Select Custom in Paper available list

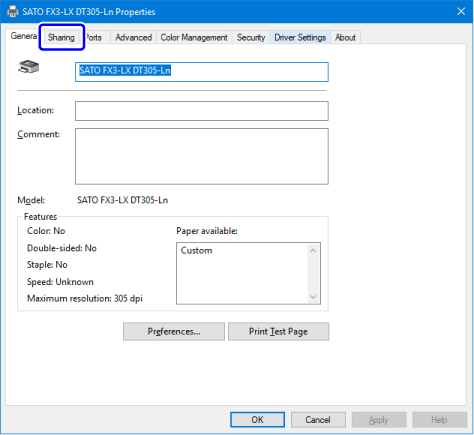tap(196, 251)
